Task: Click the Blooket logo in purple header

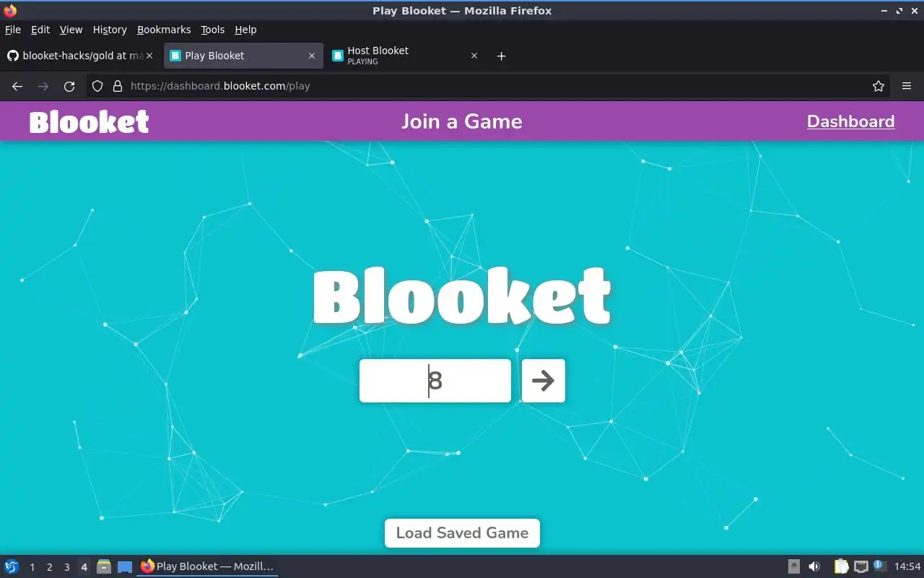Action: coord(89,122)
